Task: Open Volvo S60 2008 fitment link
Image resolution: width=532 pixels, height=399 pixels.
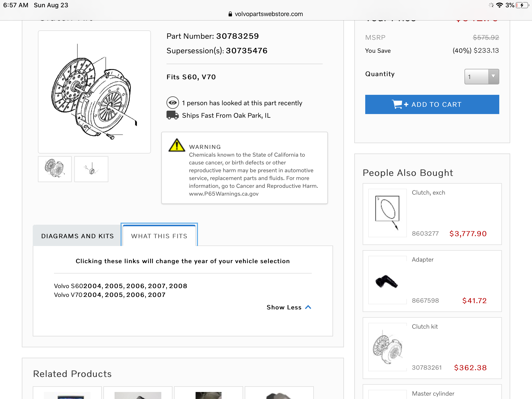Action: 178,286
